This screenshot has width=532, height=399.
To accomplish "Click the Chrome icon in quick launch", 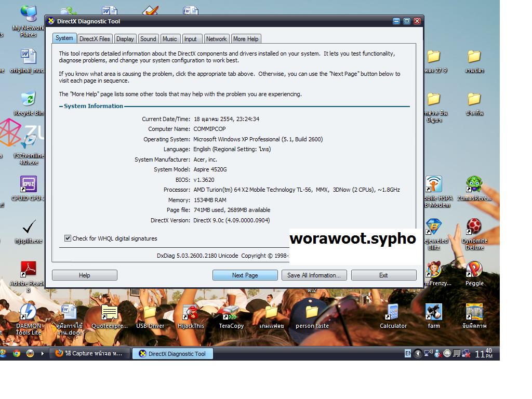I will (17, 353).
